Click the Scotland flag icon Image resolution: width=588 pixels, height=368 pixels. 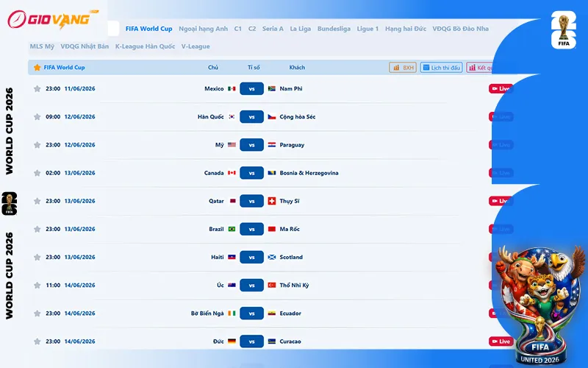pyautogui.click(x=272, y=257)
